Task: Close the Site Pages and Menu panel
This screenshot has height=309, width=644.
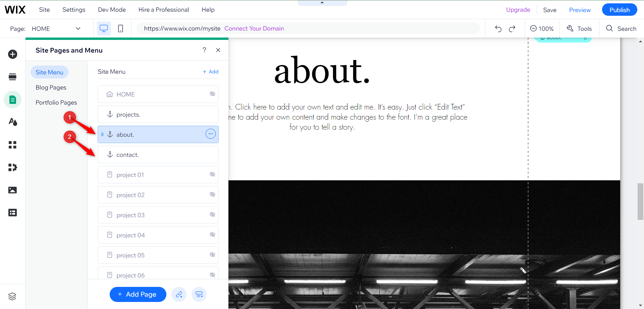Action: coord(218,50)
